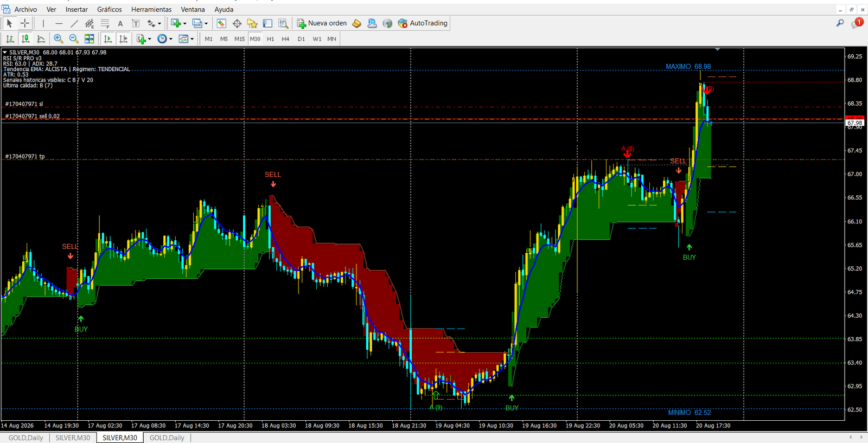Click the #170407971 sell 0.02 order label

(x=33, y=117)
